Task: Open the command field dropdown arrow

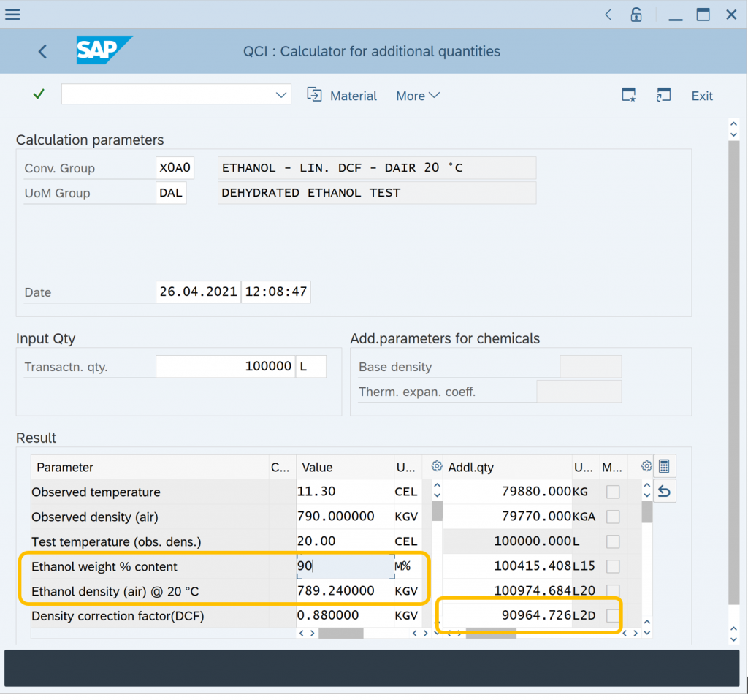Action: point(281,94)
